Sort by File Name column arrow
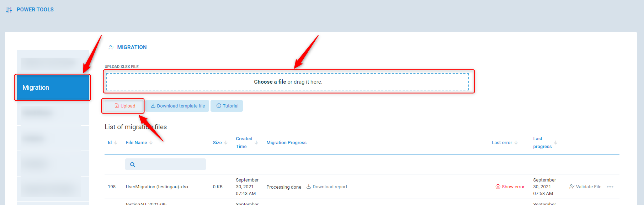Image resolution: width=644 pixels, height=205 pixels. (151, 143)
